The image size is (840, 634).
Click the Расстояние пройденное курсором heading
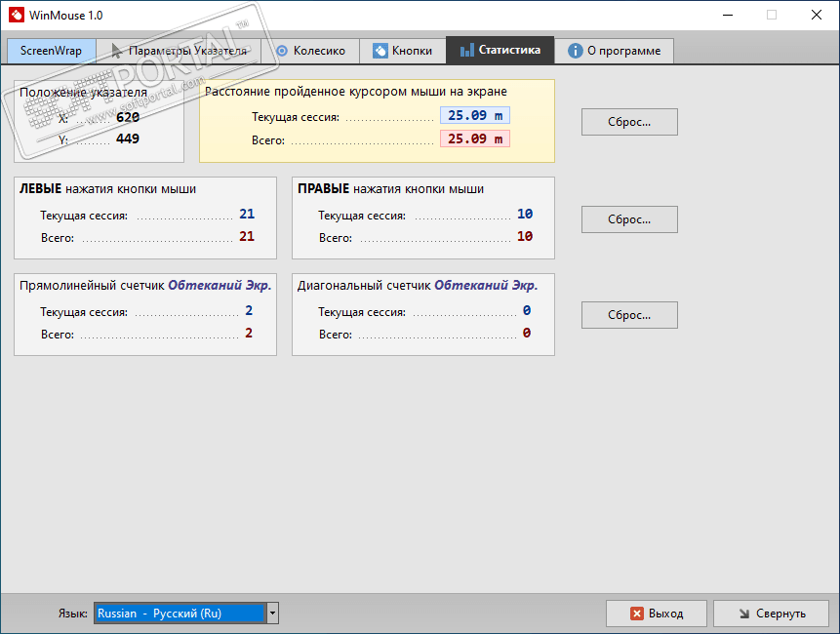pos(356,92)
